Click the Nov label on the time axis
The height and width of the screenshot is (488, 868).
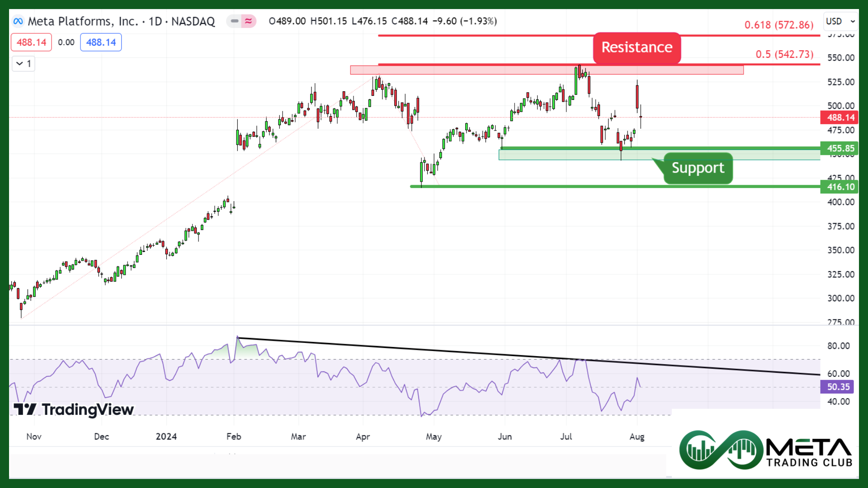coord(34,436)
